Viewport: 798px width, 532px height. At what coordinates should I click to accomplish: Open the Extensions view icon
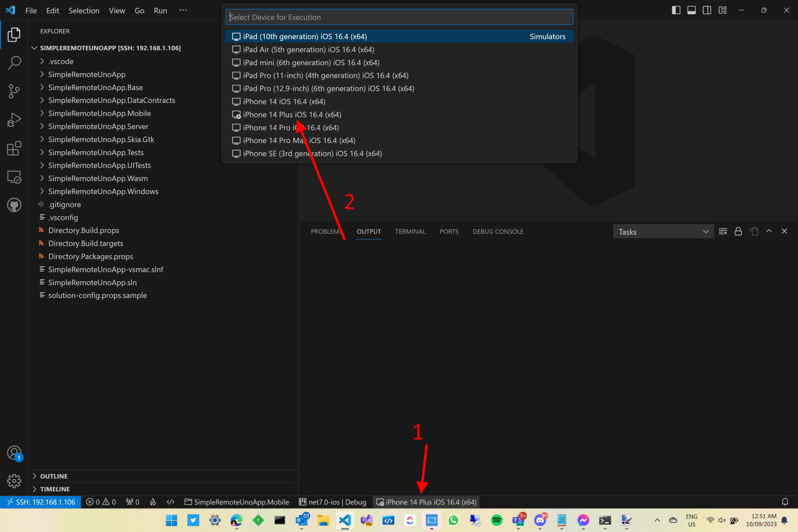pos(14,148)
